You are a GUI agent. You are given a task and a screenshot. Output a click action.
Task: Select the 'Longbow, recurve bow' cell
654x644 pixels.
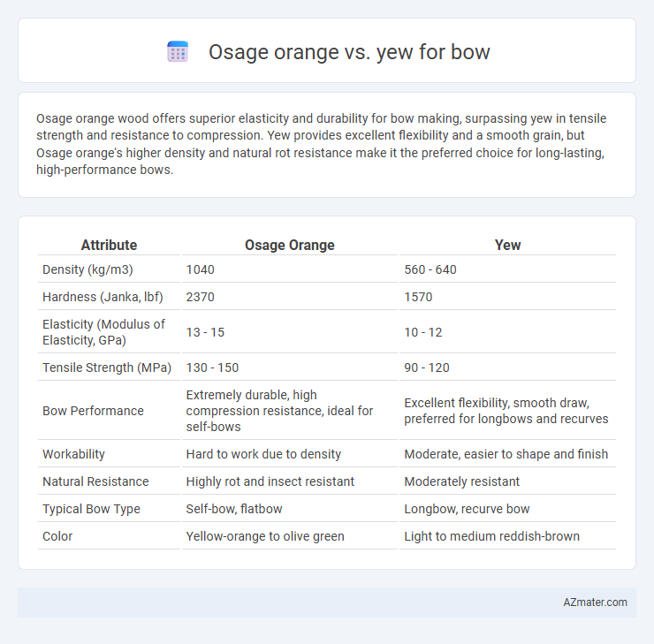(x=467, y=509)
